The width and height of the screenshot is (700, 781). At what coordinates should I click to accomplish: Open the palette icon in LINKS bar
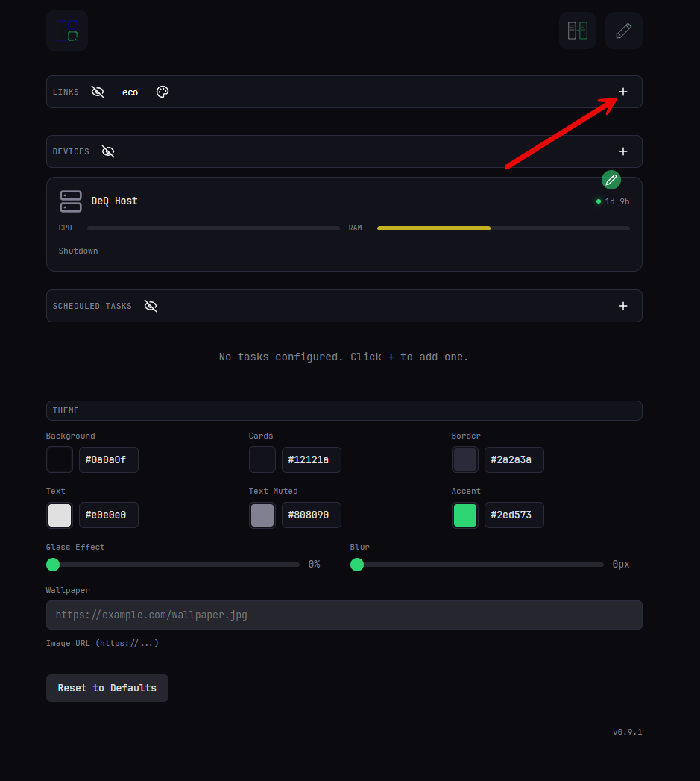[x=163, y=92]
